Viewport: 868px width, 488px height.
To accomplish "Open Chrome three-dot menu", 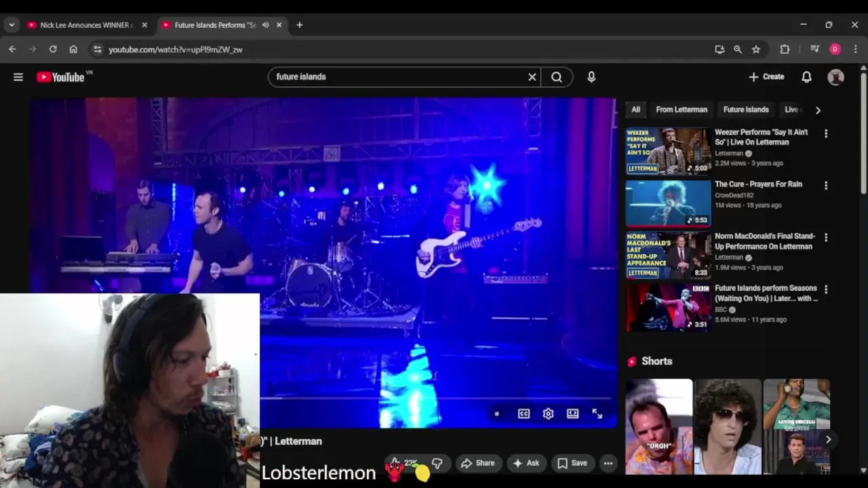I will click(x=856, y=49).
